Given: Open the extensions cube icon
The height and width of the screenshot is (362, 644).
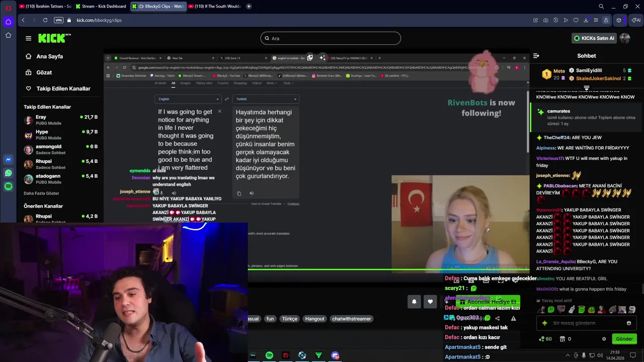Looking at the screenshot, I should tap(619, 20).
